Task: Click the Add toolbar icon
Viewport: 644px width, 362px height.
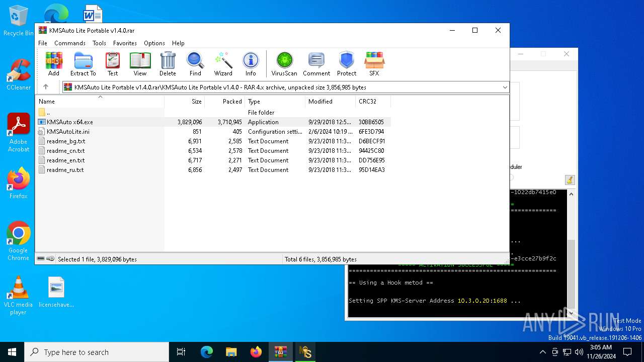Action: 54,64
